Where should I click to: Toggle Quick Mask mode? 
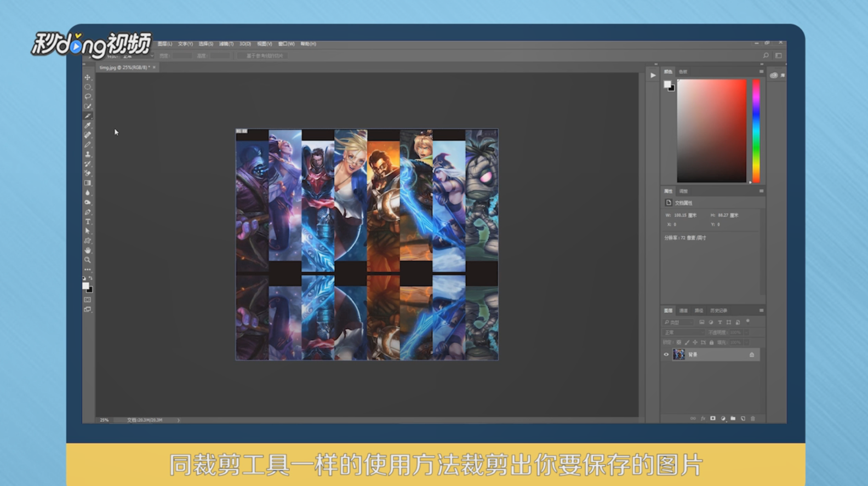pyautogui.click(x=88, y=300)
